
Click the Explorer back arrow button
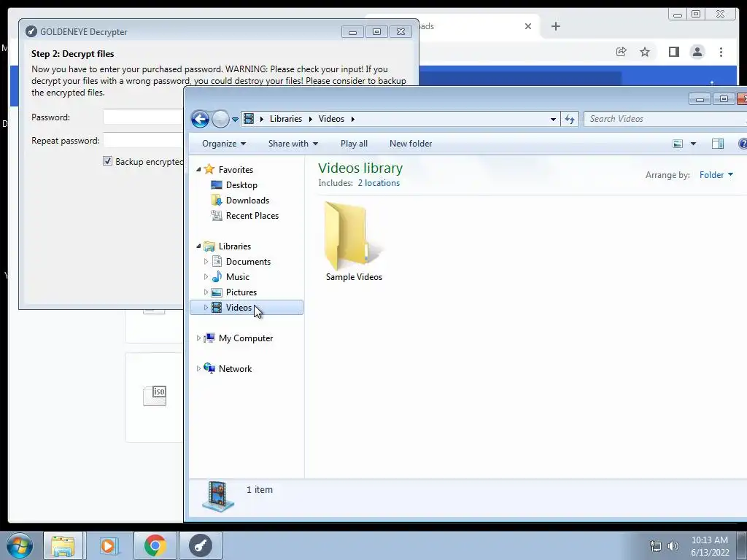tap(200, 119)
